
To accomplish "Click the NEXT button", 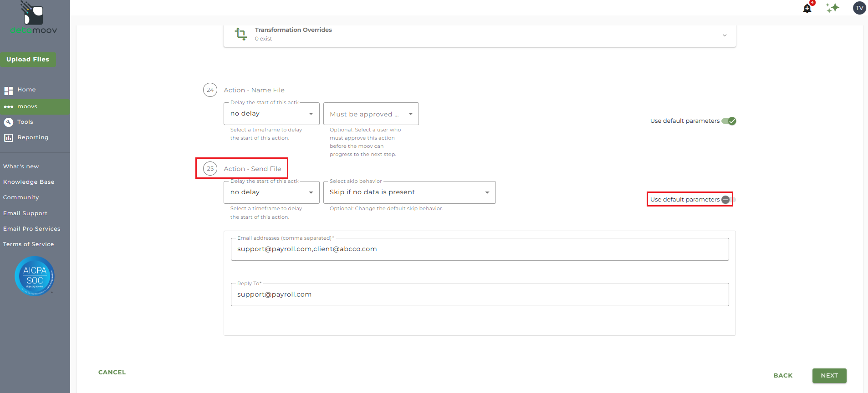I will 829,376.
